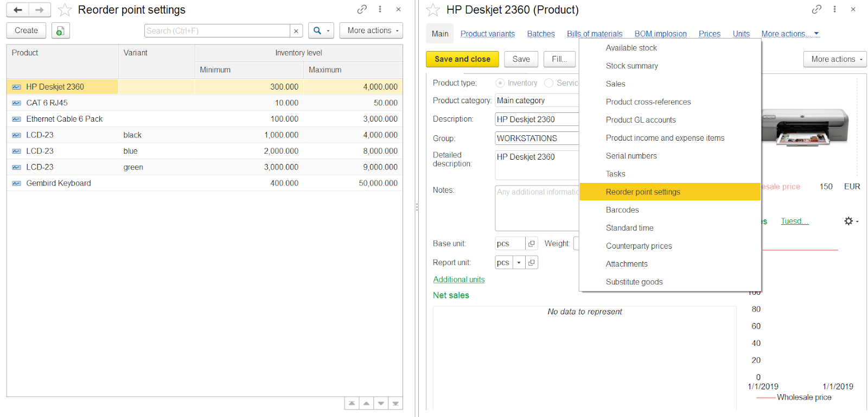Switch to the Main tab

440,34
